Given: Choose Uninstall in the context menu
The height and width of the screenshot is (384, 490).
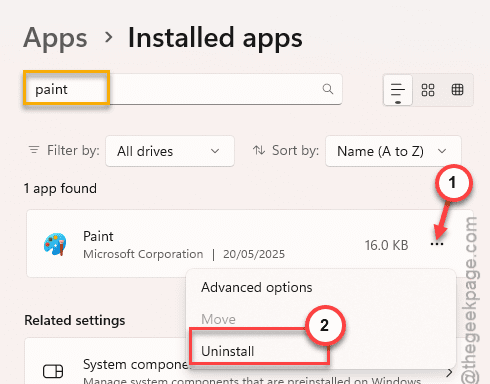Looking at the screenshot, I should tap(228, 351).
